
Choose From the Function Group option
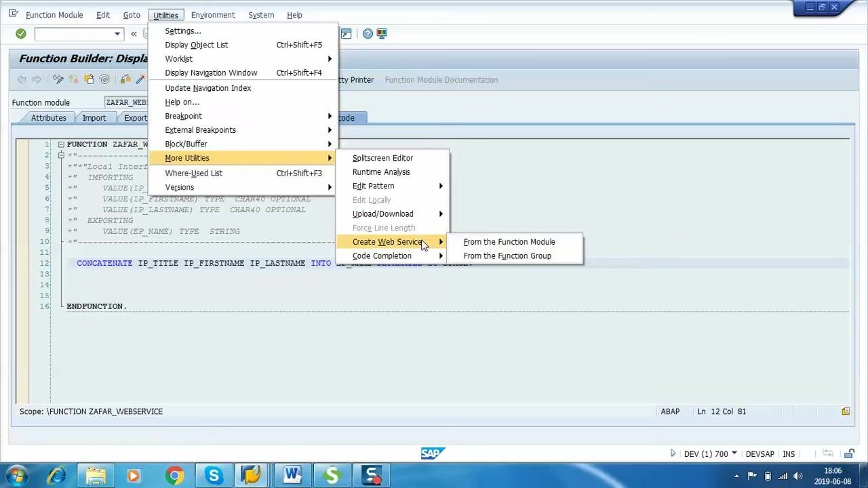[x=507, y=256]
